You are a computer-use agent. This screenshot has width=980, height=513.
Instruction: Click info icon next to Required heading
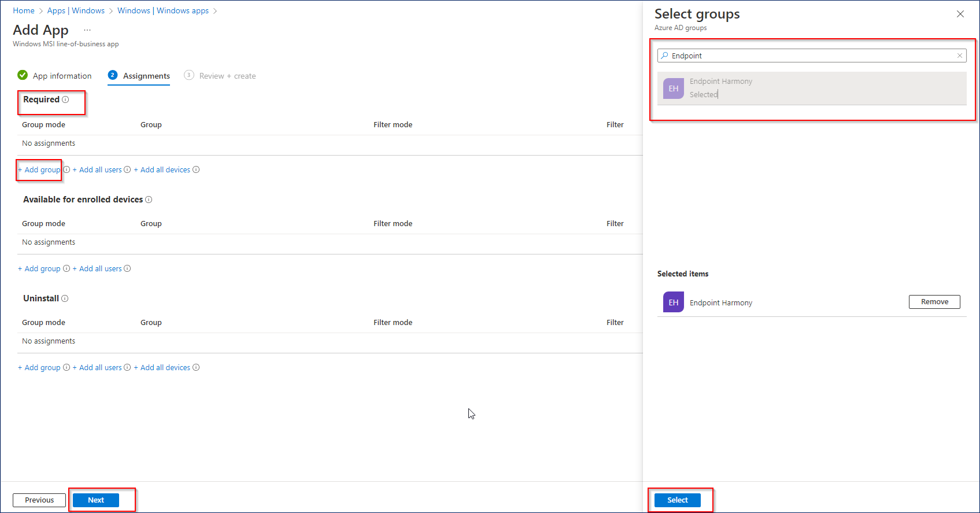point(65,99)
